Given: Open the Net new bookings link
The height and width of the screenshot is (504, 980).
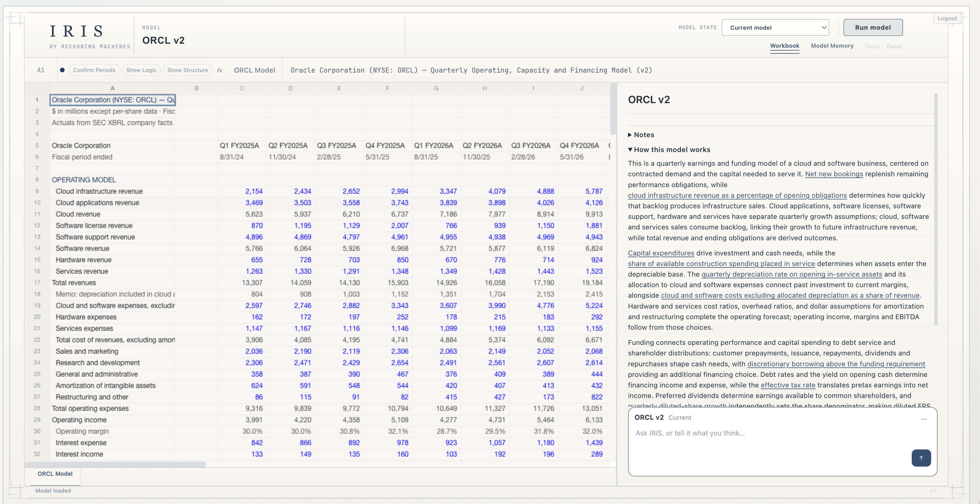Looking at the screenshot, I should [834, 174].
